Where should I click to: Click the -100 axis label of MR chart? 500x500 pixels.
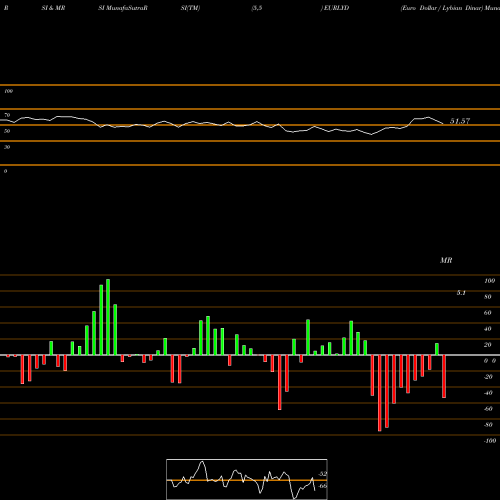(490, 441)
